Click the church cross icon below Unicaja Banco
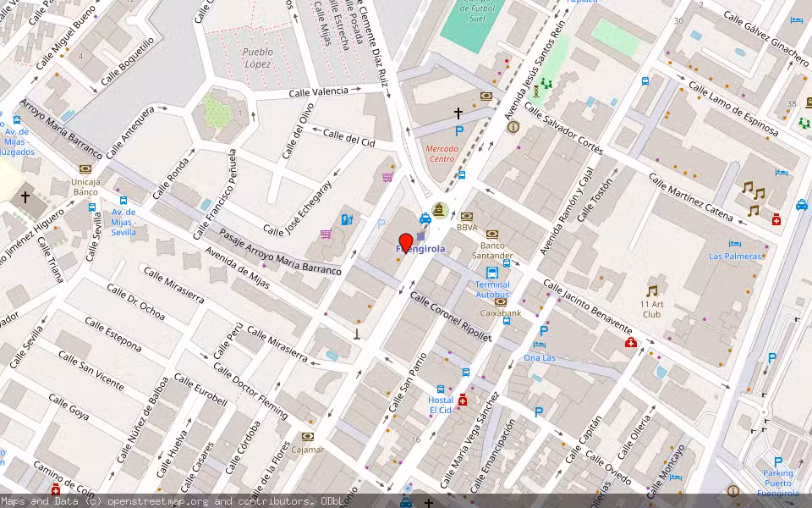This screenshot has width=812, height=508. (25, 196)
